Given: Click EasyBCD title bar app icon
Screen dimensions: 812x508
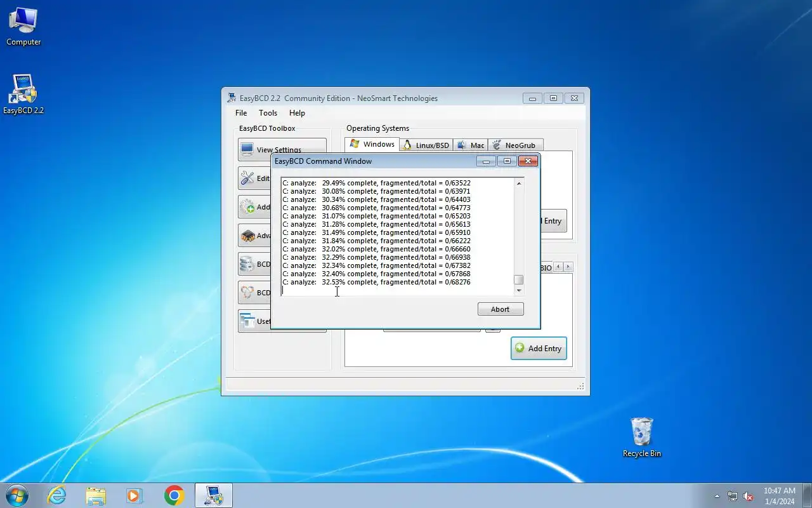Looking at the screenshot, I should 232,98.
